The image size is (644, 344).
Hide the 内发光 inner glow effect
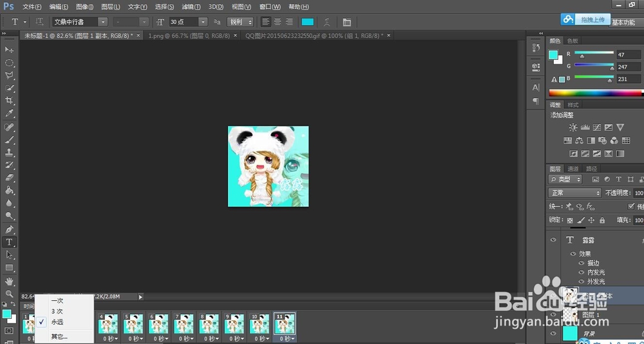click(x=581, y=272)
